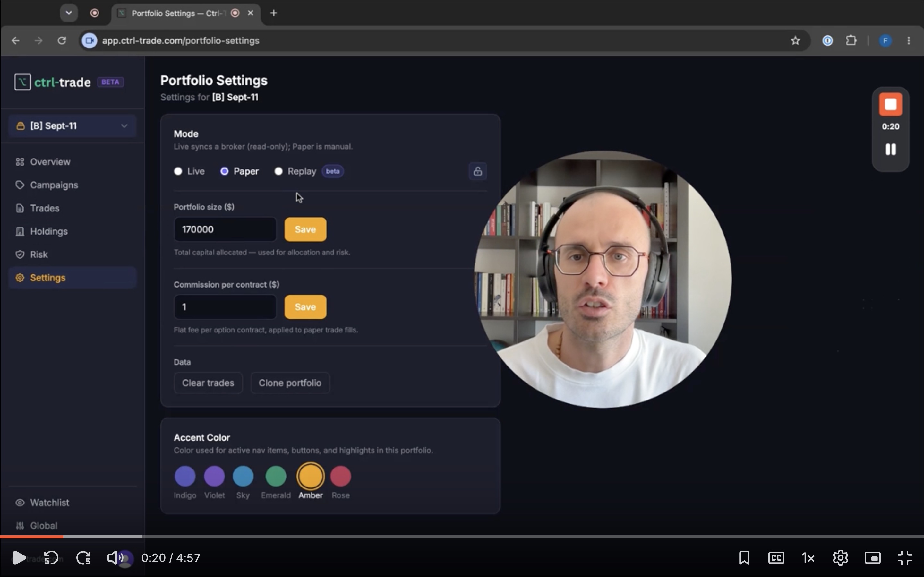Choose the Rose accent color

340,476
